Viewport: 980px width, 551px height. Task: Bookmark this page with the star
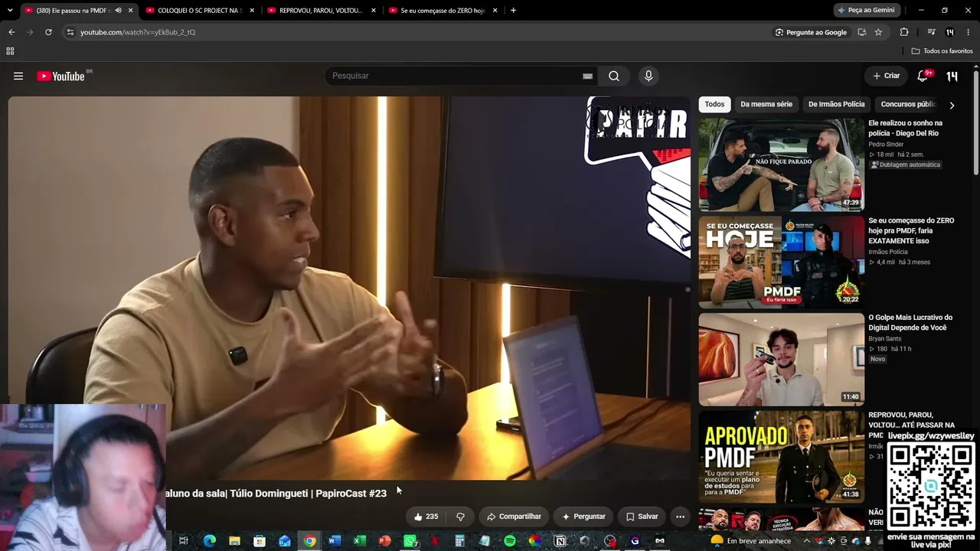878,32
